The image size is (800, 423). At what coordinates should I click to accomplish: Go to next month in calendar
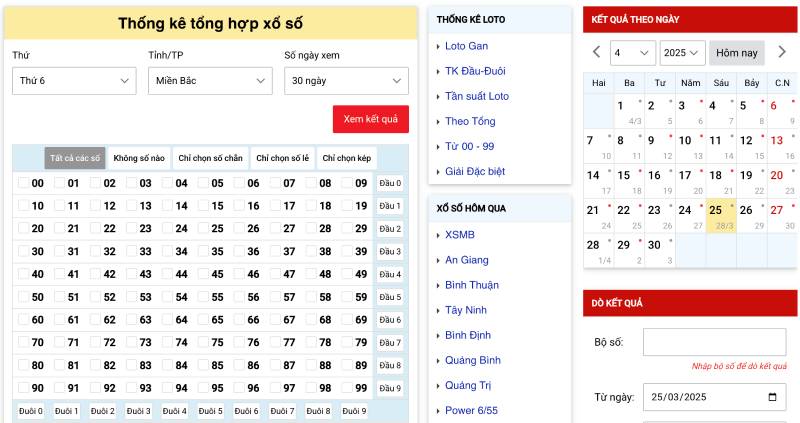click(781, 52)
